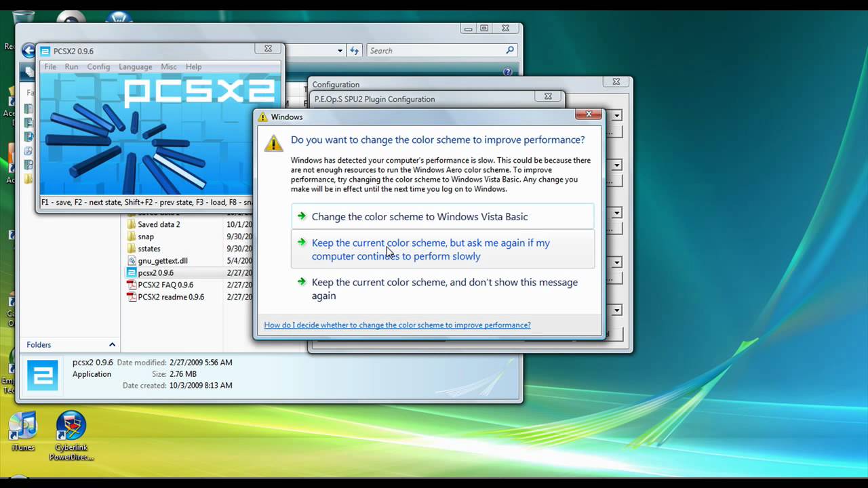Click the large pcsx2 thumbnail in details pane
Image resolution: width=868 pixels, height=488 pixels.
(43, 375)
